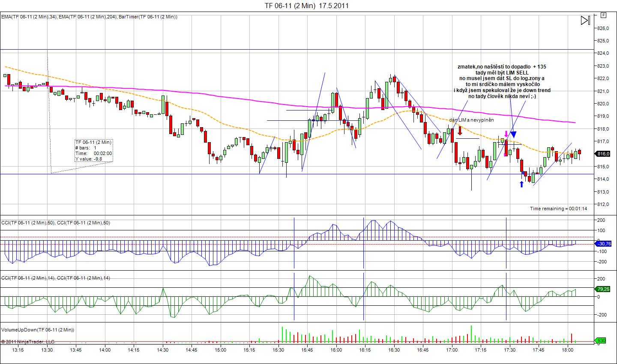617x364 pixels.
Task: Click the CCI 50 panel indicator label
Action: pyautogui.click(x=56, y=222)
